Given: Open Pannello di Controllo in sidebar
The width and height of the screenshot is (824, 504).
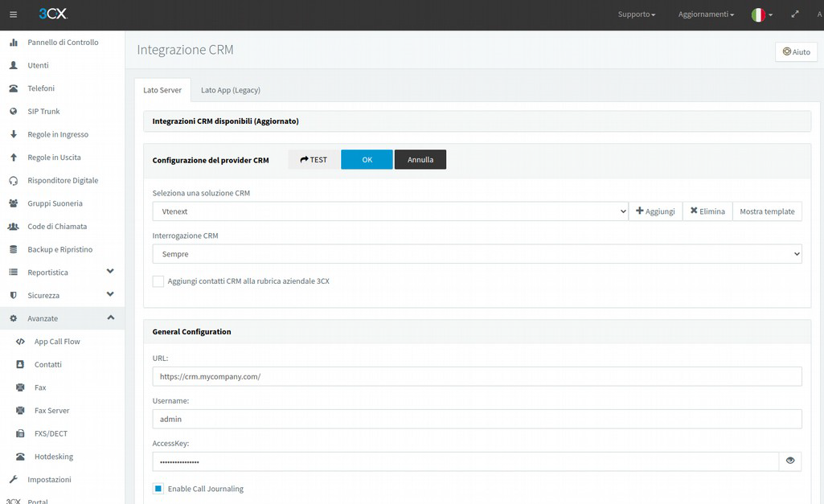Looking at the screenshot, I should tap(62, 42).
